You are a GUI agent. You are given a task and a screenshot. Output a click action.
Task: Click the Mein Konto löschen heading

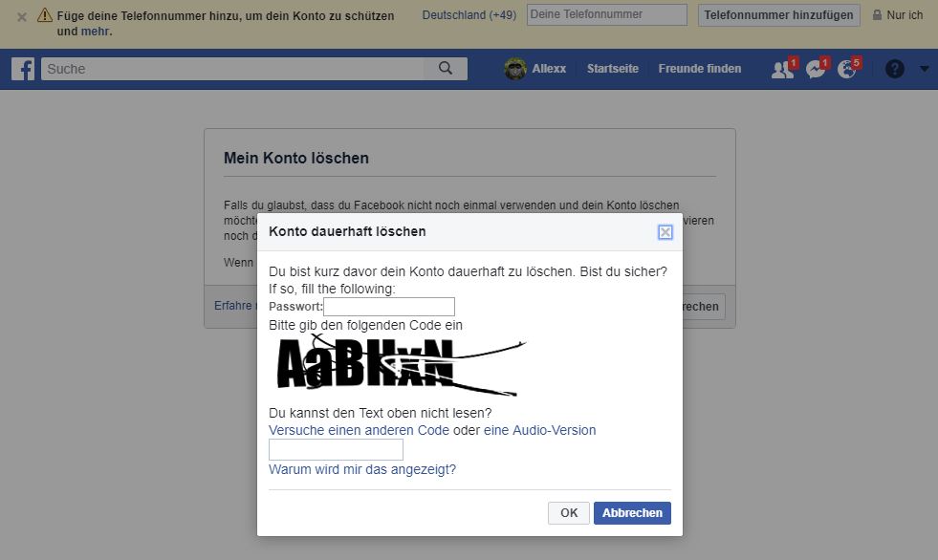296,158
